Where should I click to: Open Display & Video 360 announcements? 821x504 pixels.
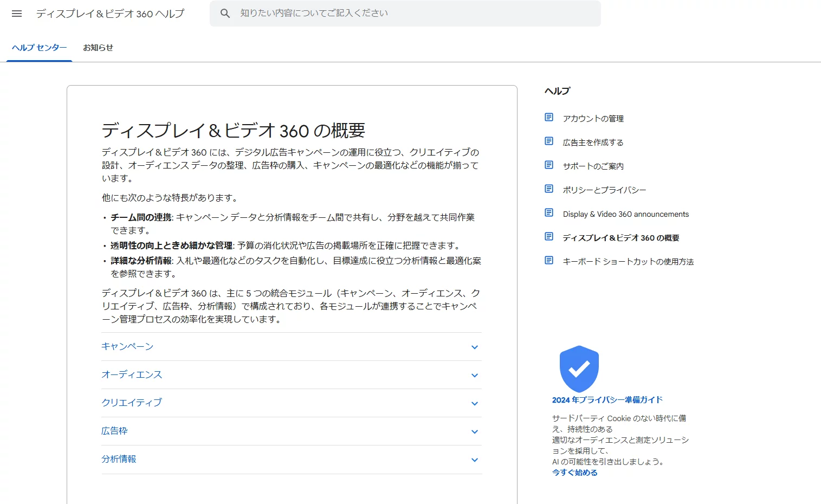pos(625,214)
